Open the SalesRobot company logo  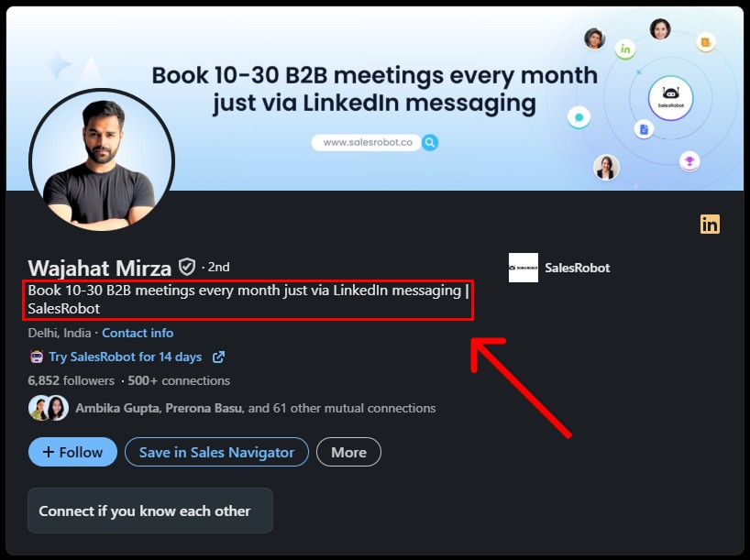(x=524, y=268)
